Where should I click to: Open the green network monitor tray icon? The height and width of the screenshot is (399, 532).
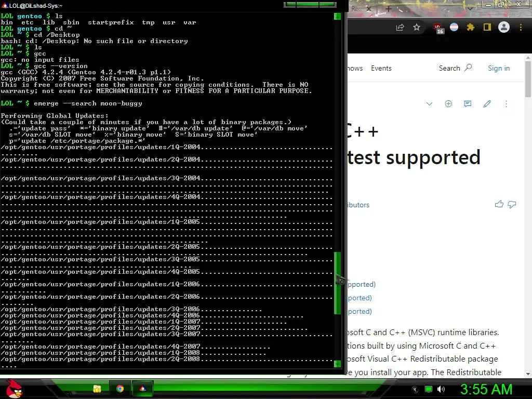tap(429, 389)
